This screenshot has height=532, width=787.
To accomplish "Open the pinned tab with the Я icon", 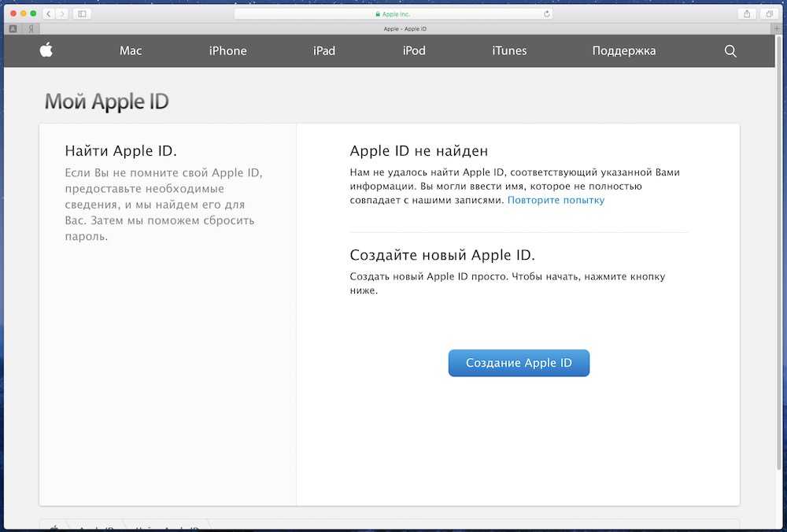I will click(x=31, y=28).
